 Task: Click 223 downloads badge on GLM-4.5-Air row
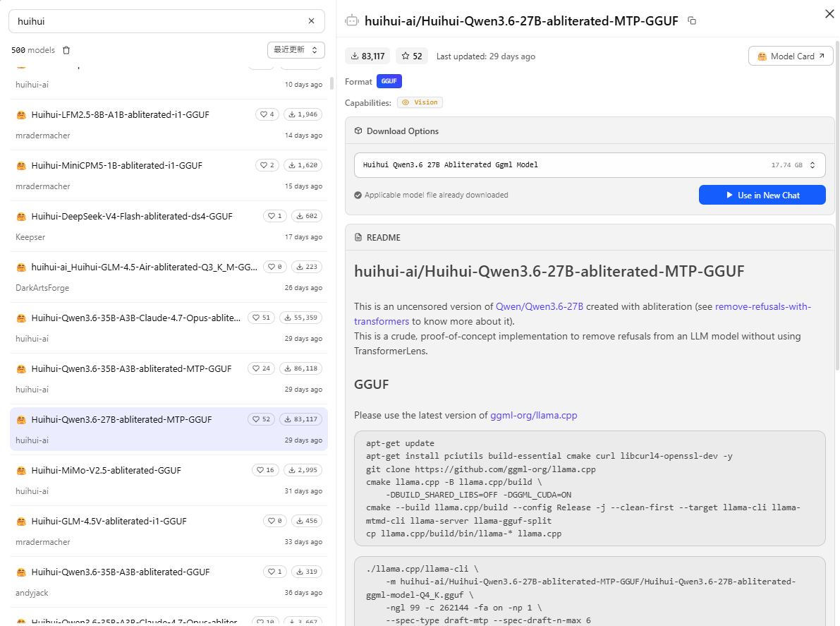point(306,267)
